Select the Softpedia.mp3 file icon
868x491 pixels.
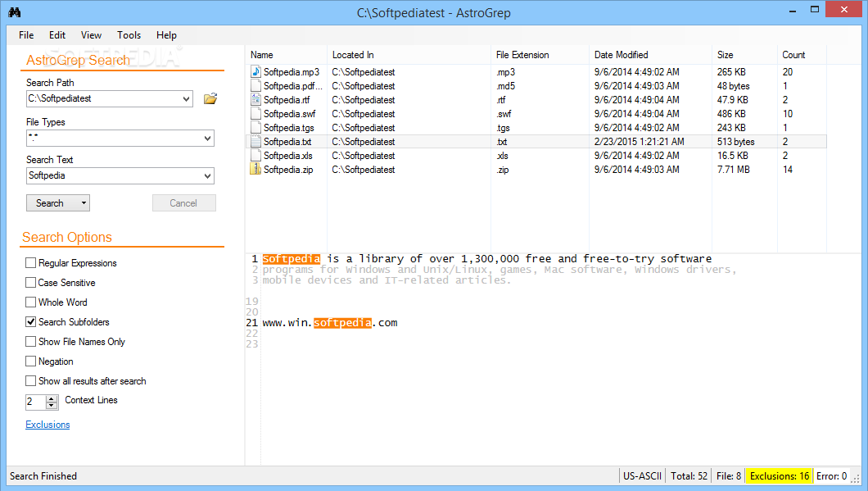click(x=255, y=71)
